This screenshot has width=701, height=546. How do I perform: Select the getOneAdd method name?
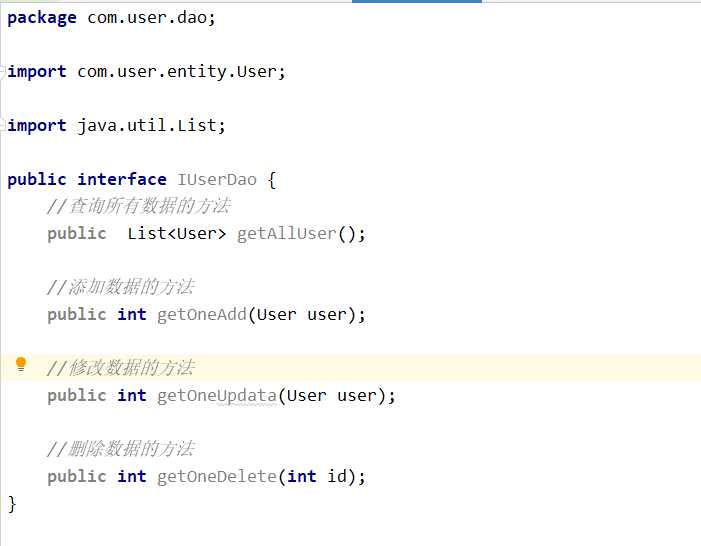(x=202, y=315)
